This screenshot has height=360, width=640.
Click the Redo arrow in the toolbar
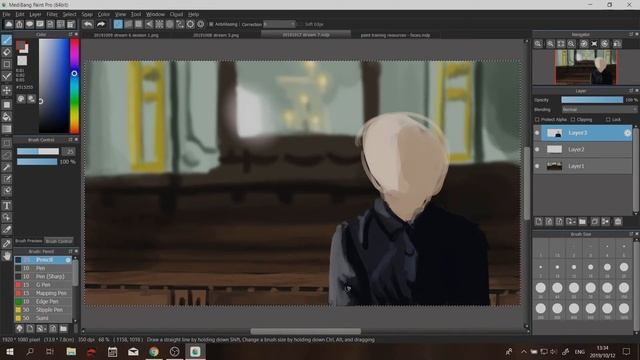[x=101, y=24]
